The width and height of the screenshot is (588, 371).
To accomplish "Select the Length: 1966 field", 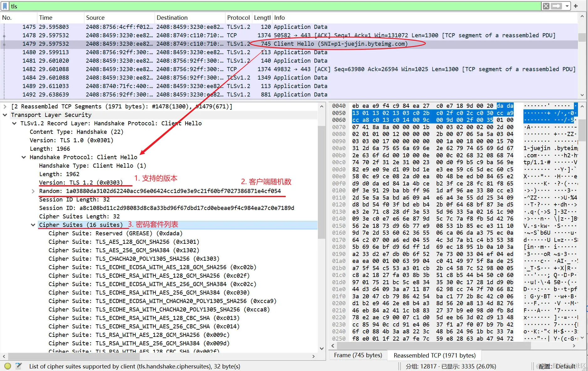I will coord(50,149).
